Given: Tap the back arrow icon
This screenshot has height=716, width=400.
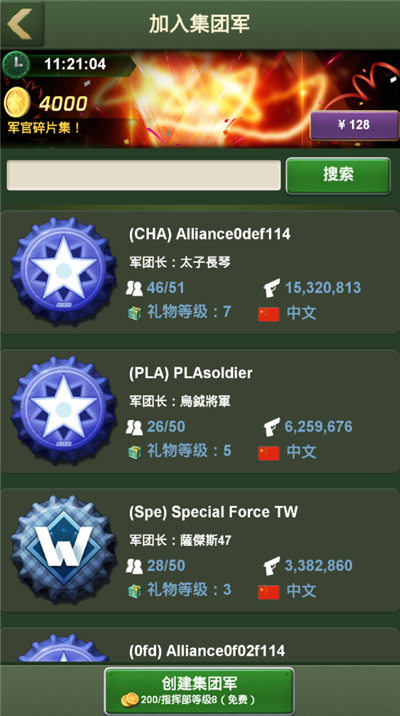Looking at the screenshot, I should (20, 23).
